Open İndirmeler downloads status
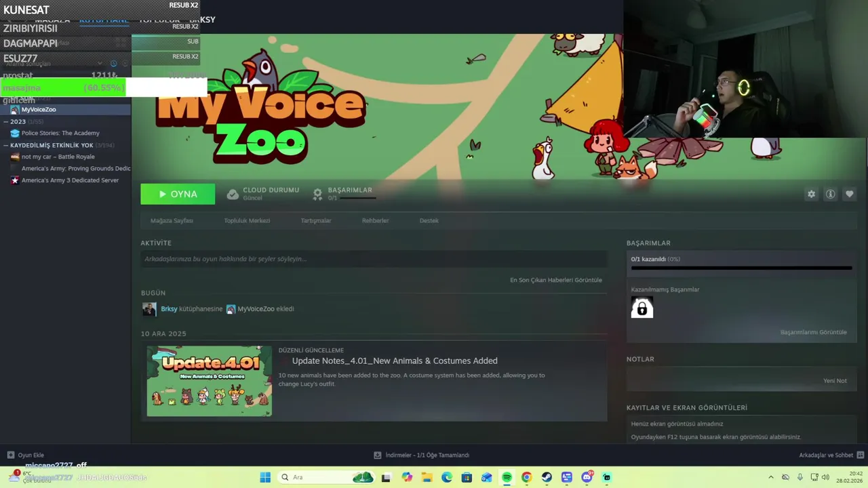This screenshot has height=488, width=868. [421, 455]
